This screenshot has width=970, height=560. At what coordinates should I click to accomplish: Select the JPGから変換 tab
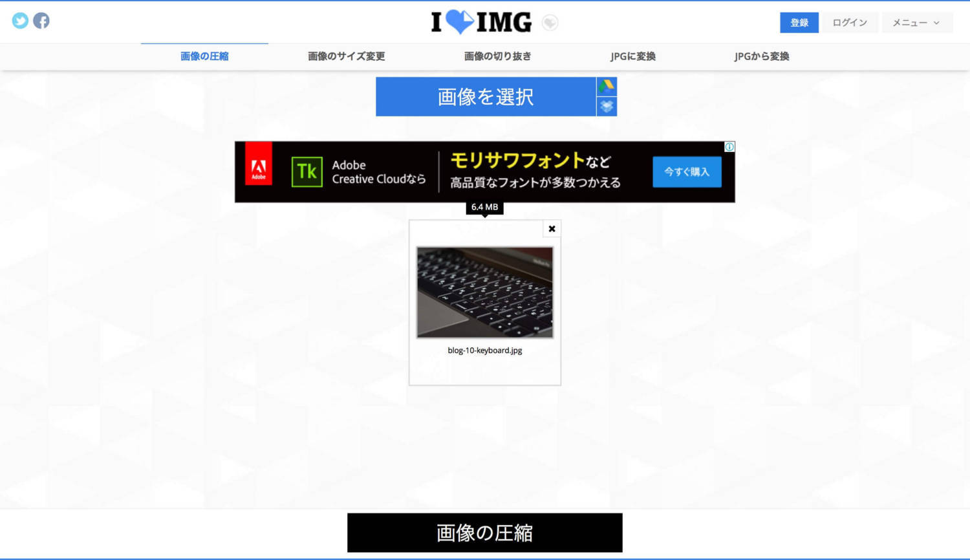[762, 56]
